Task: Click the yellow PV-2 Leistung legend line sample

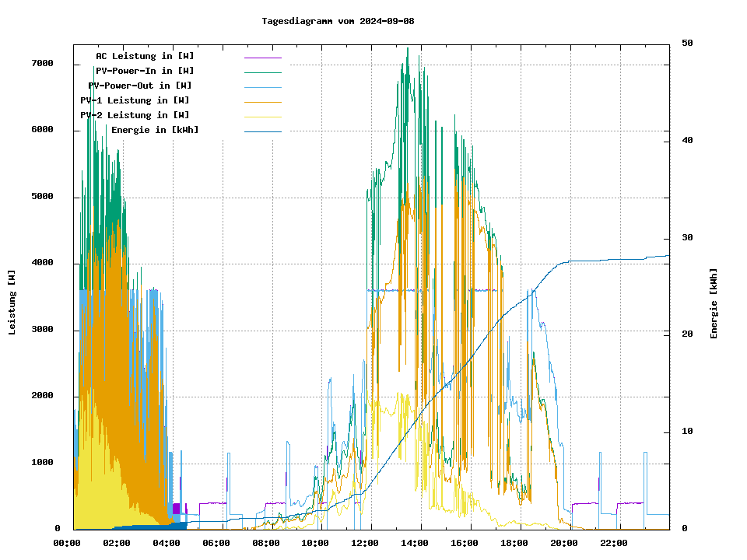Action: [262, 116]
